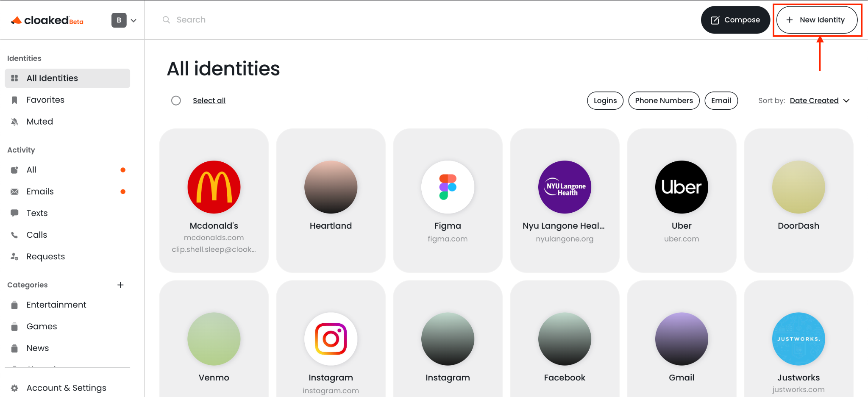
Task: Click the Compose button
Action: pos(735,20)
